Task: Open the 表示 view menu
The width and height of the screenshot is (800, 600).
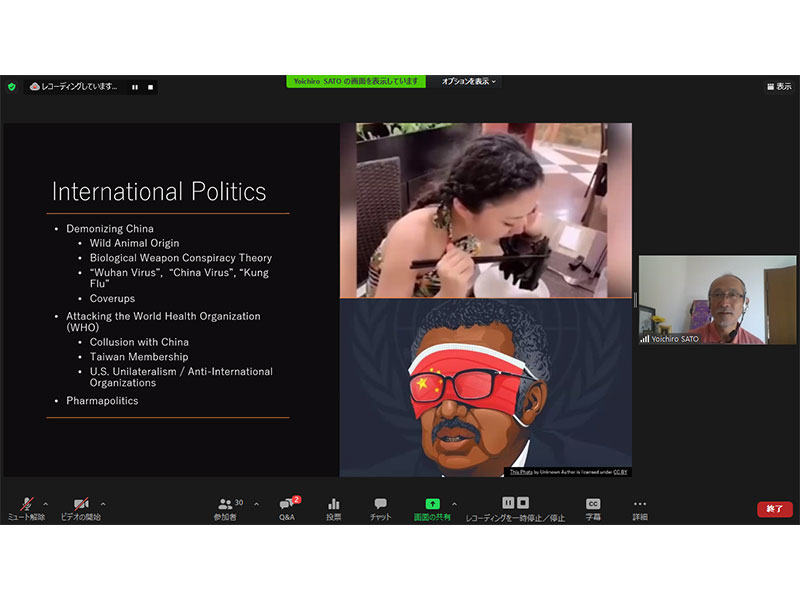Action: click(x=778, y=87)
